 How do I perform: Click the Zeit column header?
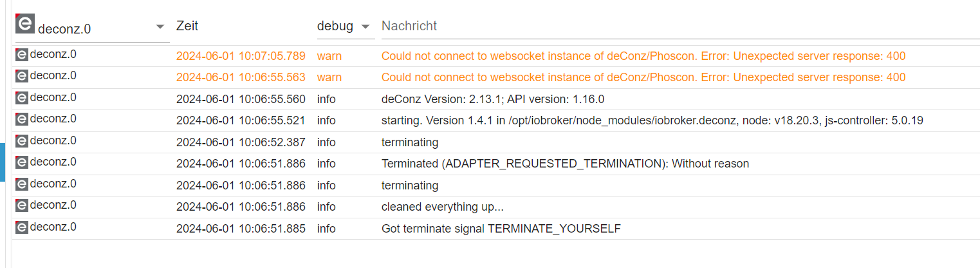point(187,26)
